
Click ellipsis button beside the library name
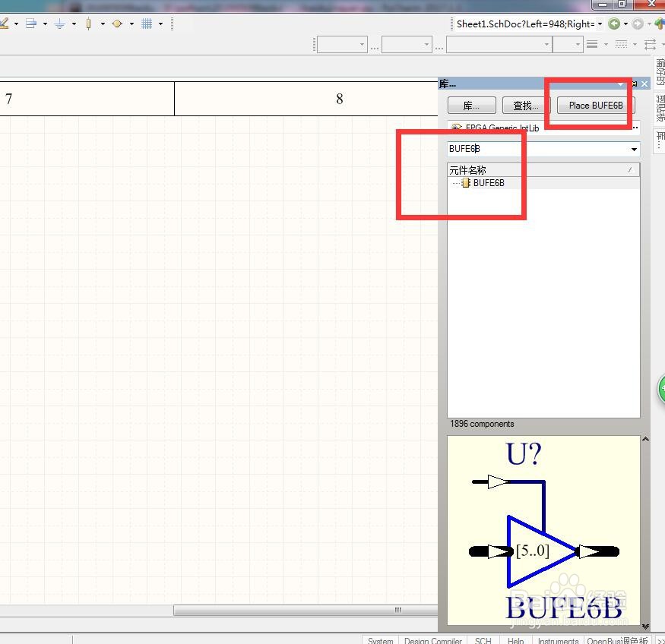tap(635, 128)
